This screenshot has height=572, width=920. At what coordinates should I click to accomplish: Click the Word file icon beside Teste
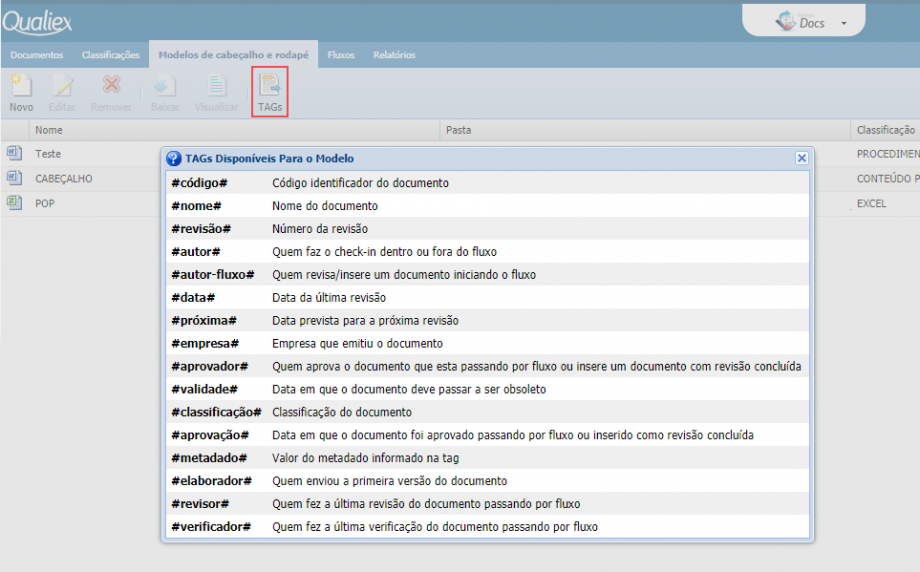click(x=14, y=153)
